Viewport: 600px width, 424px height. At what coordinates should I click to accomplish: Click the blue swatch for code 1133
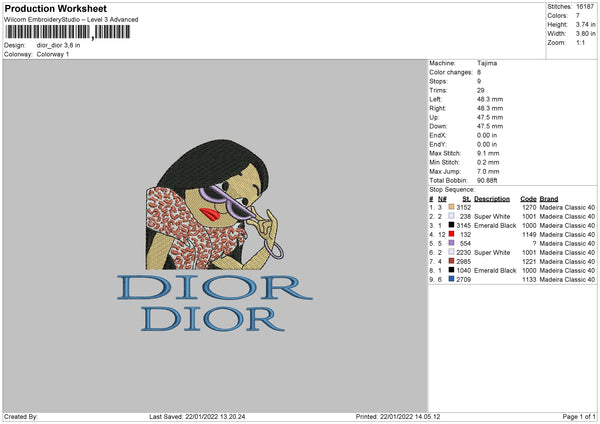451,279
